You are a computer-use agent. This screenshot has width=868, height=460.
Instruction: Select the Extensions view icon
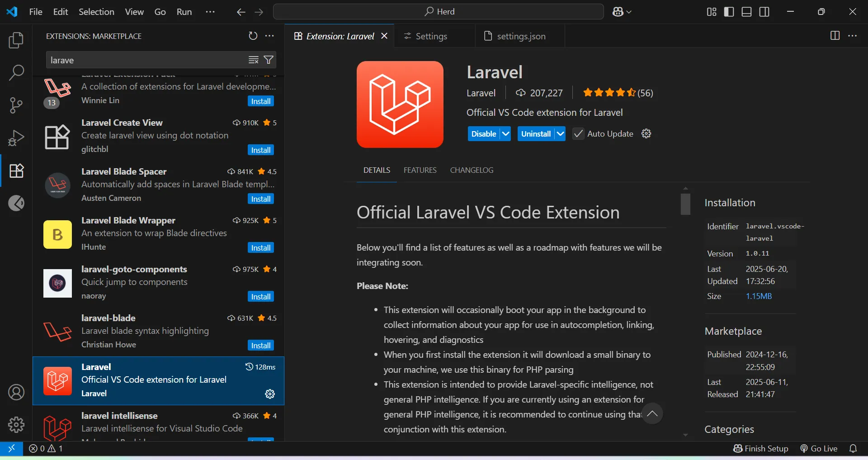point(16,171)
